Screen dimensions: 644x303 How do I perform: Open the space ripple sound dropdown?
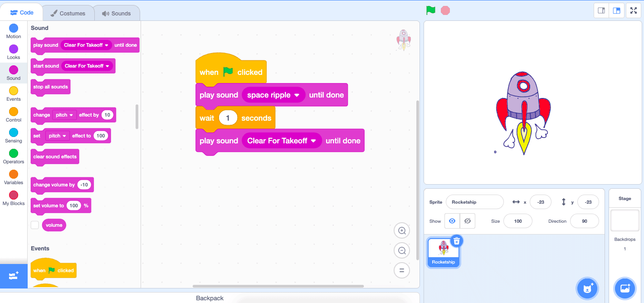point(273,95)
